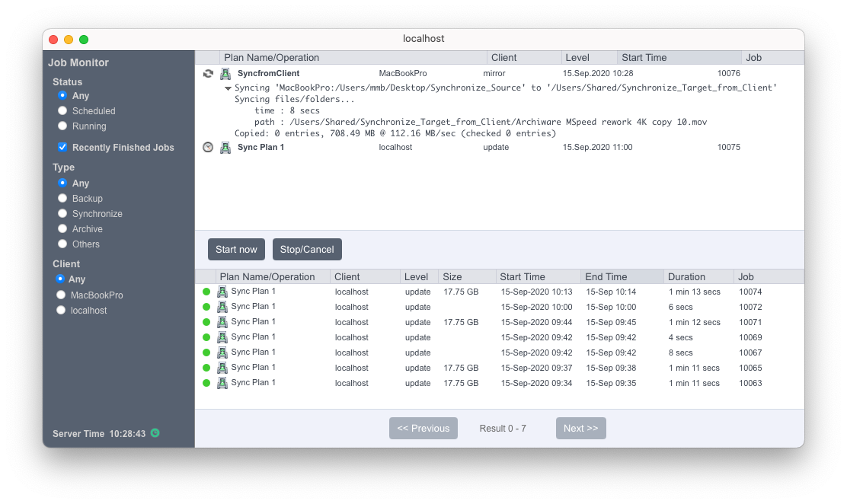The height and width of the screenshot is (504, 847).
Task: Go to the Next results page
Action: click(x=580, y=429)
